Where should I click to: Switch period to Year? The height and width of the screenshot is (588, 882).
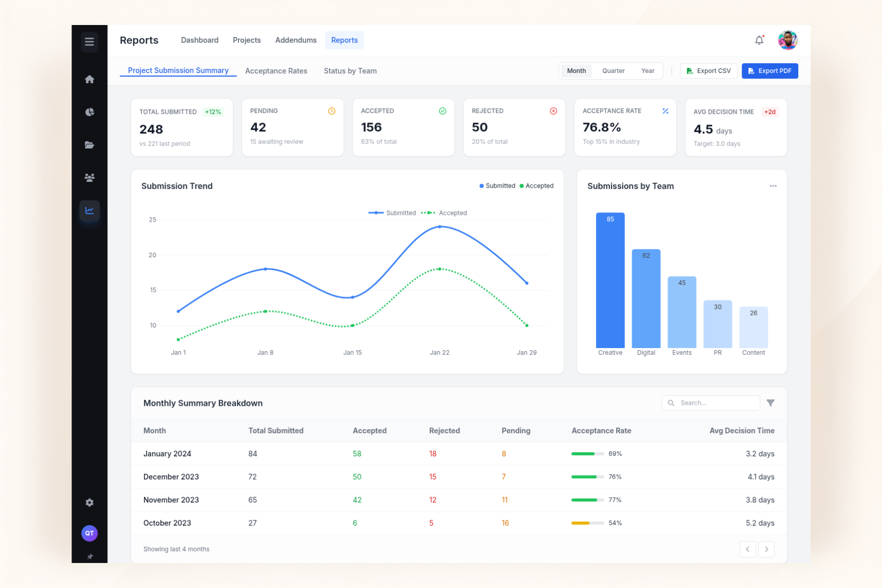[x=648, y=71]
